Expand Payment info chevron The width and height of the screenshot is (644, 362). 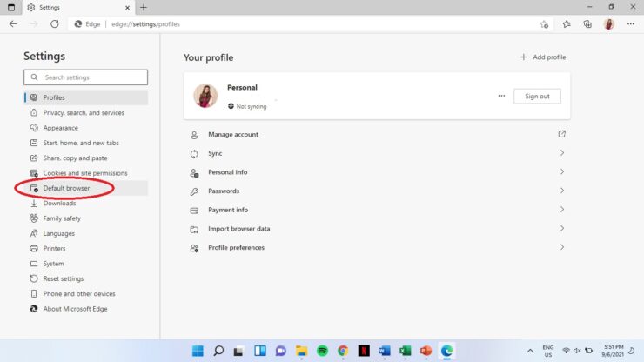click(562, 210)
